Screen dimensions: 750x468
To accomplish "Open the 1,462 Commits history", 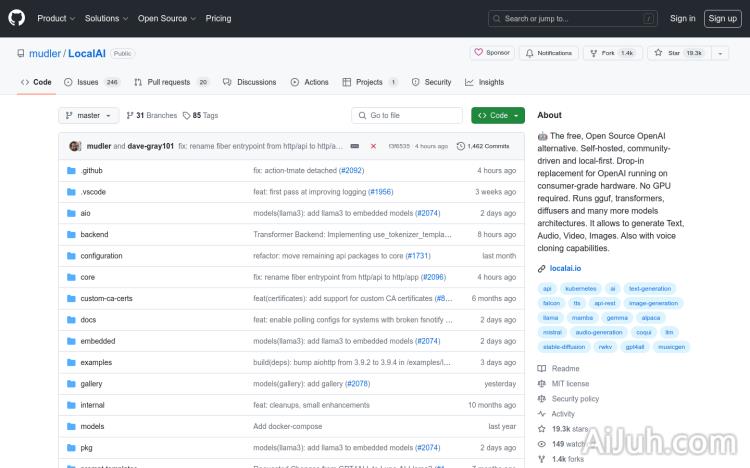I will 483,146.
